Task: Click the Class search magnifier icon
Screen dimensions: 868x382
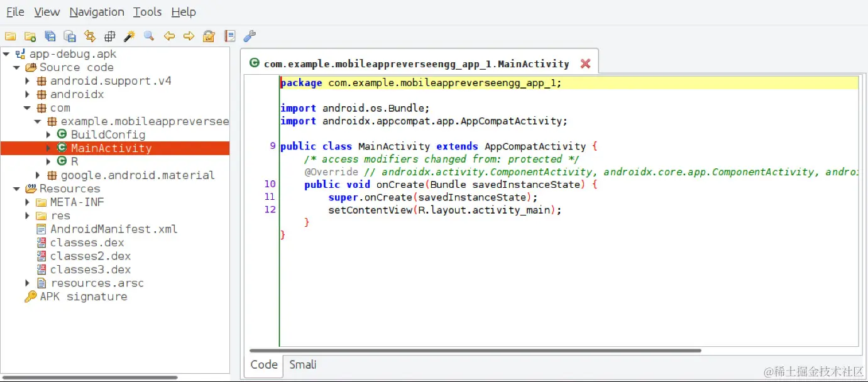Action: pos(149,36)
